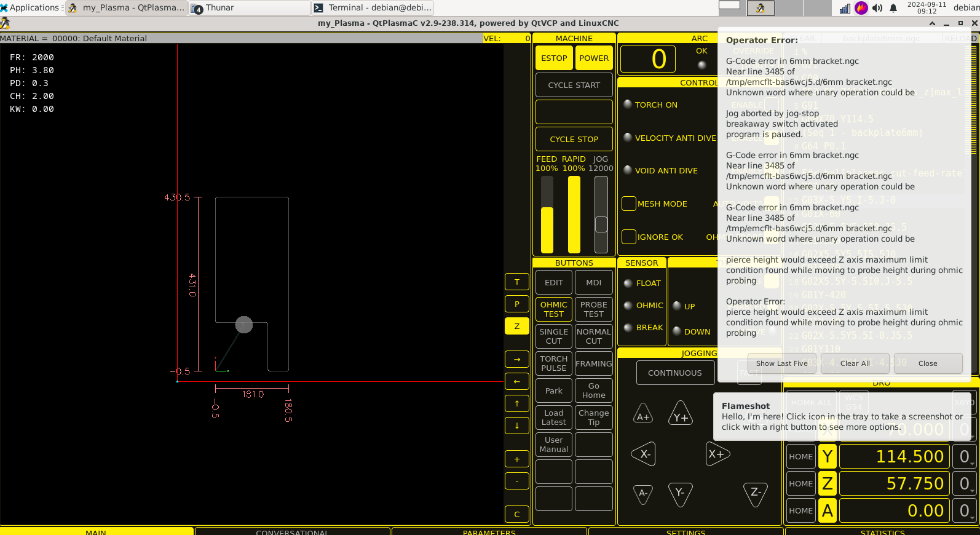Viewport: 980px width, 535px height.
Task: Close the Operator Error popup
Action: [x=928, y=363]
